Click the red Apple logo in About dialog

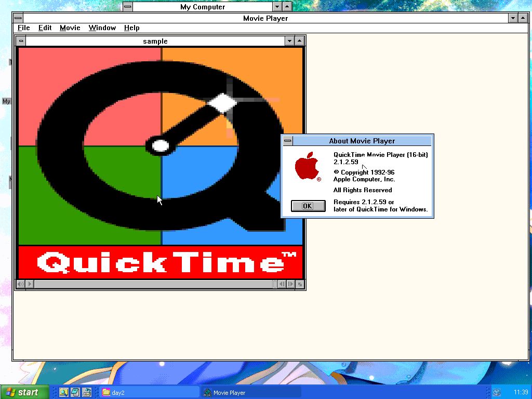click(x=307, y=166)
